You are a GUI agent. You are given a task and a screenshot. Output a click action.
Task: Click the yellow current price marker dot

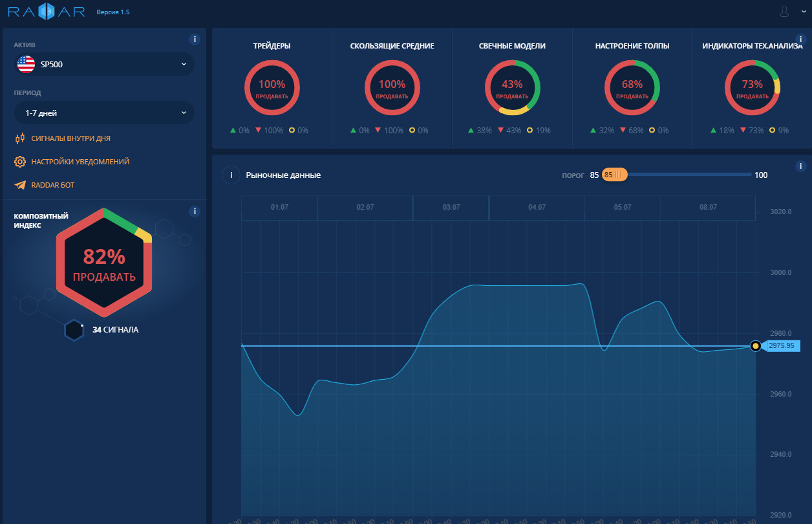755,346
